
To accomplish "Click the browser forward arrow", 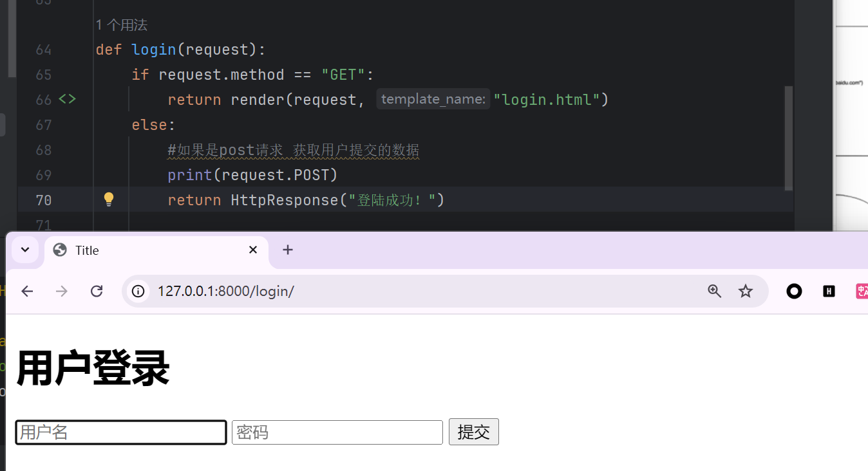I will click(x=62, y=291).
